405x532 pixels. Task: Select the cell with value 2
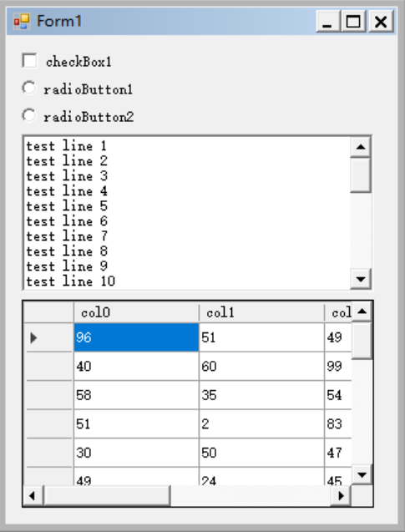point(261,423)
